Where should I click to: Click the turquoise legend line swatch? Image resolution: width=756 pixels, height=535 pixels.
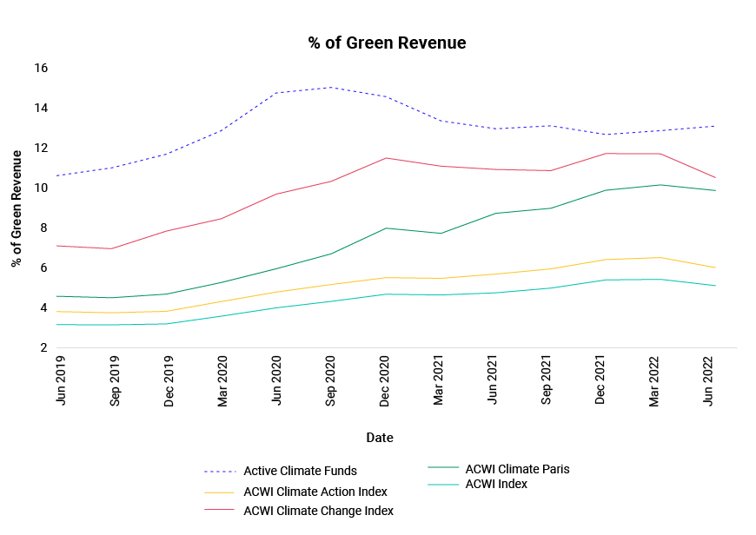pyautogui.click(x=443, y=484)
